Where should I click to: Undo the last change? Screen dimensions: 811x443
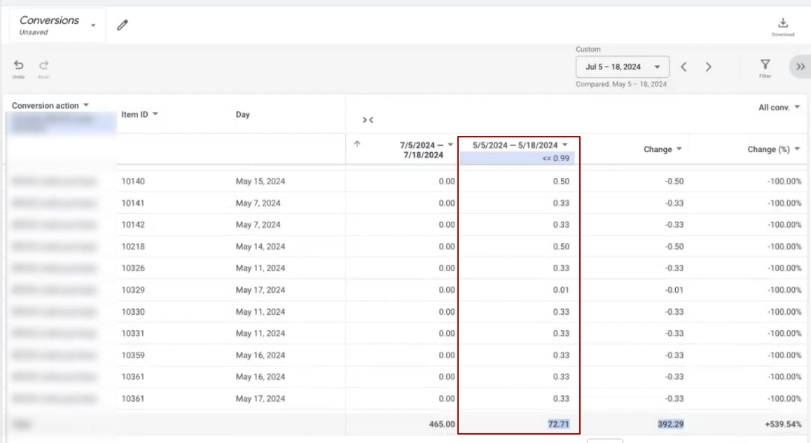click(19, 66)
